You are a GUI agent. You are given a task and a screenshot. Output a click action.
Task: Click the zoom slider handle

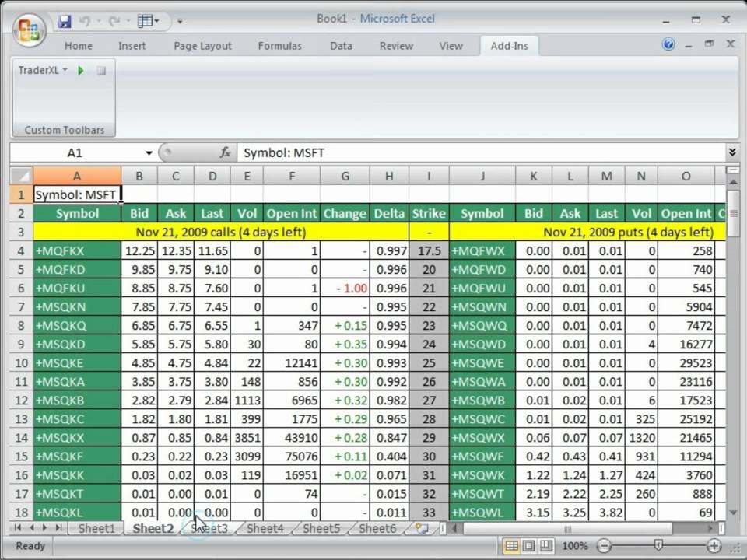tap(658, 546)
